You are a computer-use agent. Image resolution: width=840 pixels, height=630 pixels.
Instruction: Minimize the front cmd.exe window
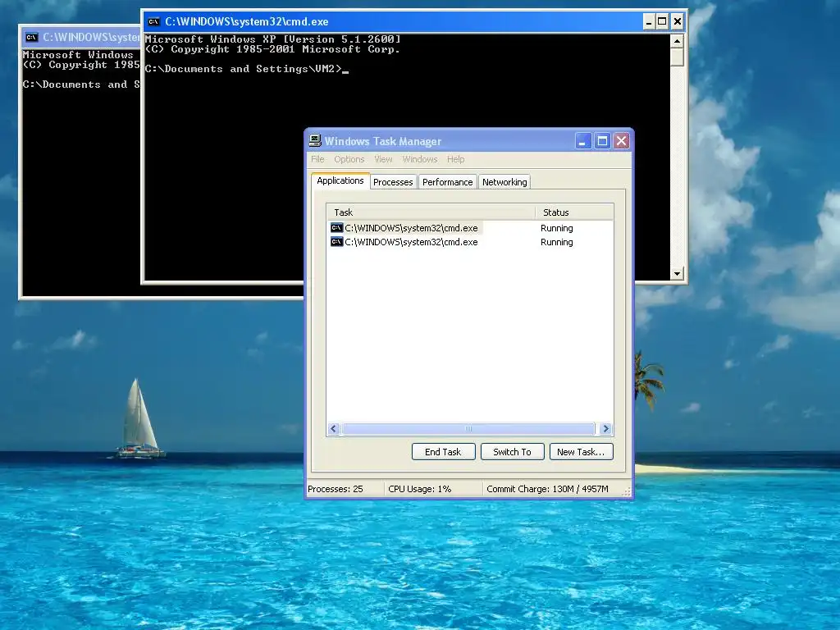tap(649, 21)
